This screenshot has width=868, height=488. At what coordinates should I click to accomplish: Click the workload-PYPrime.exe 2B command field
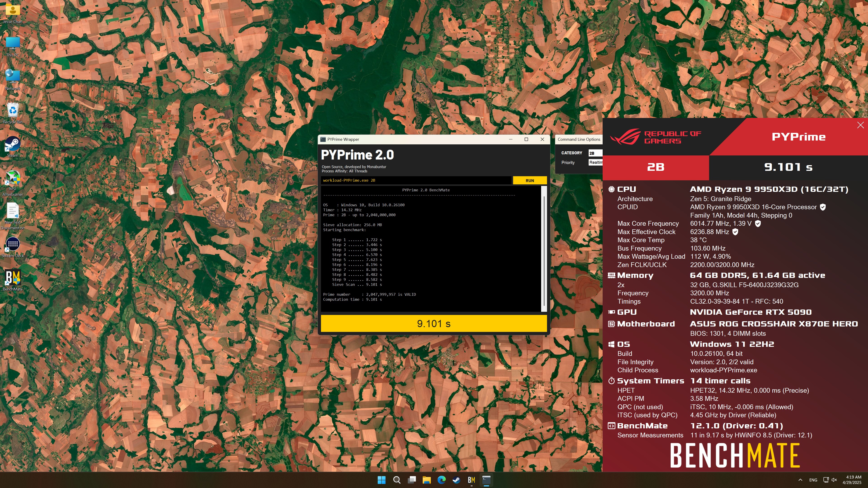tap(416, 181)
